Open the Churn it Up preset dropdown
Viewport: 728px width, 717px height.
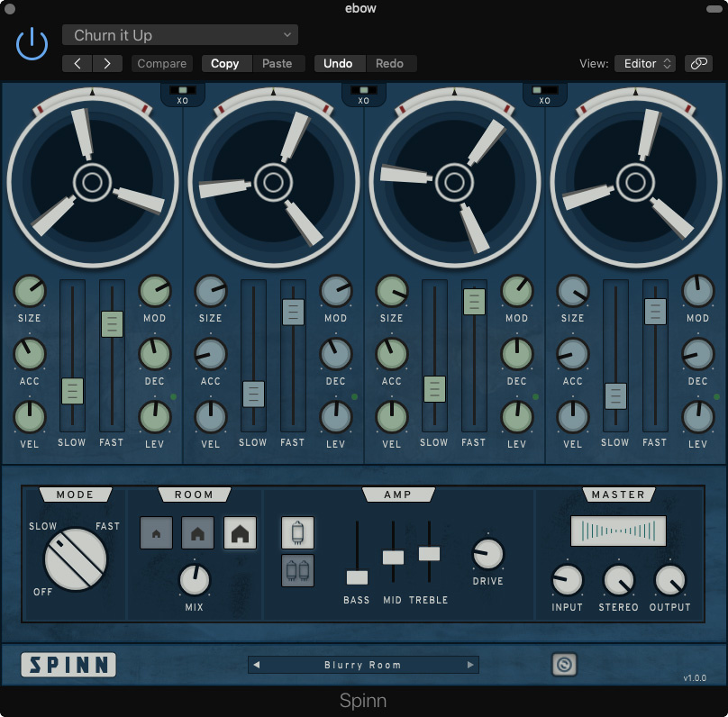click(x=180, y=35)
